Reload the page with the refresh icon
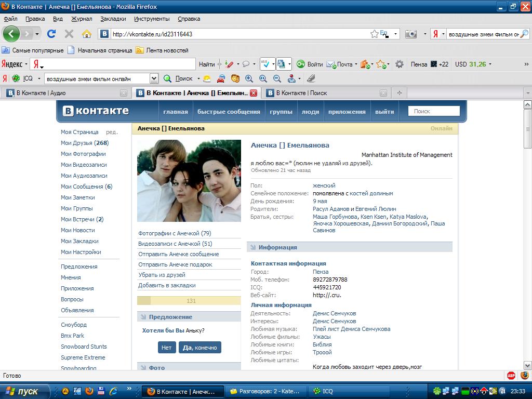Viewport: 532px width, 399px height. [x=51, y=34]
